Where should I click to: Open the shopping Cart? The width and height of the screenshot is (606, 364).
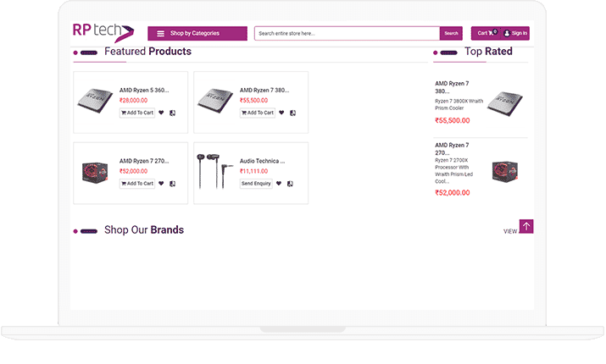point(486,34)
